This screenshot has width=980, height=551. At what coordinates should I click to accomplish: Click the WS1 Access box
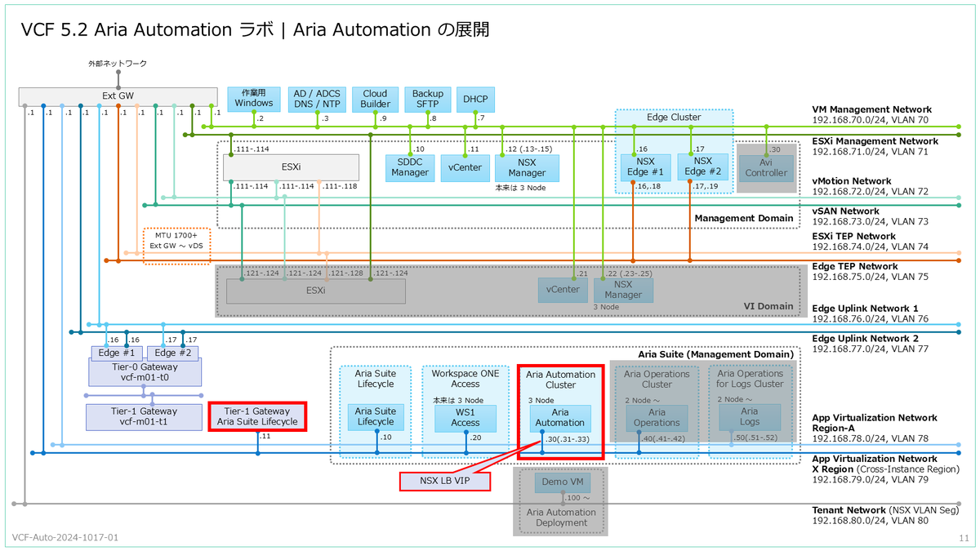465,417
